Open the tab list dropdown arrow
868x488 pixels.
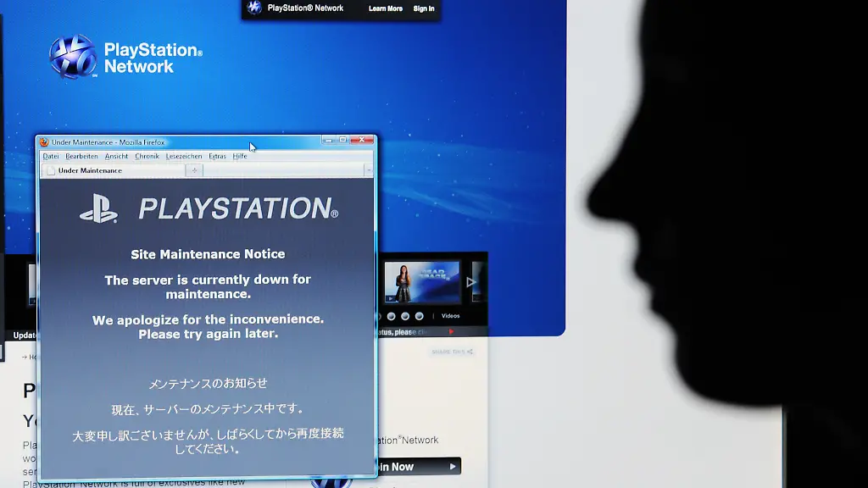pyautogui.click(x=368, y=170)
